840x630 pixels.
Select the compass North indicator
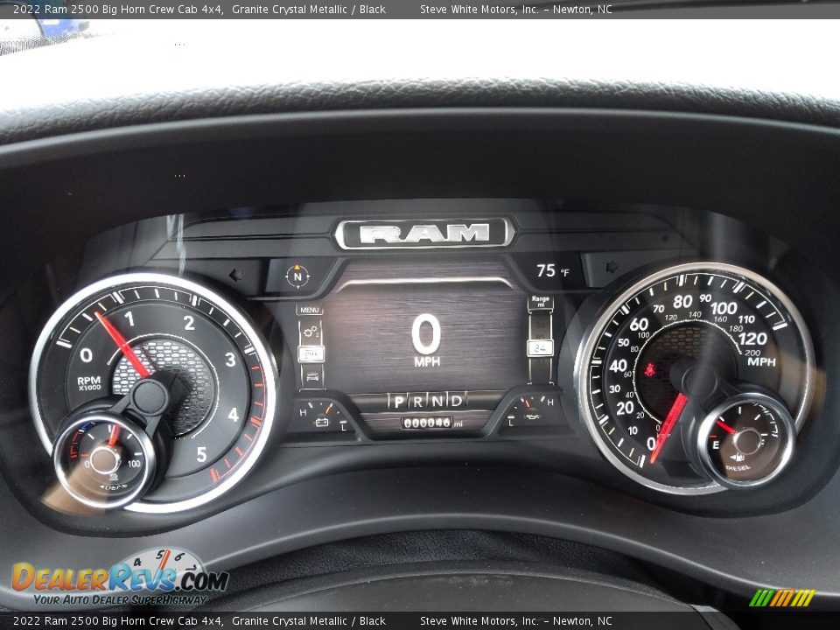(x=297, y=276)
